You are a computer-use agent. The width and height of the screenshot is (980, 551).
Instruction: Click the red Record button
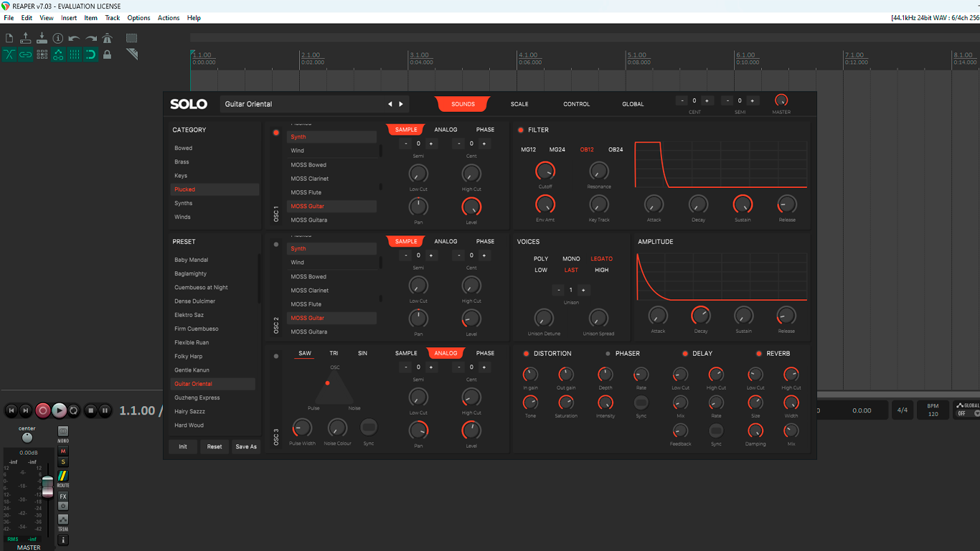coord(43,410)
